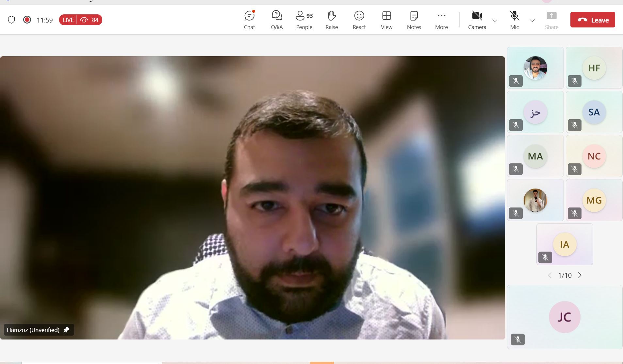Unmute the Mic
The height and width of the screenshot is (364, 623).
(514, 20)
